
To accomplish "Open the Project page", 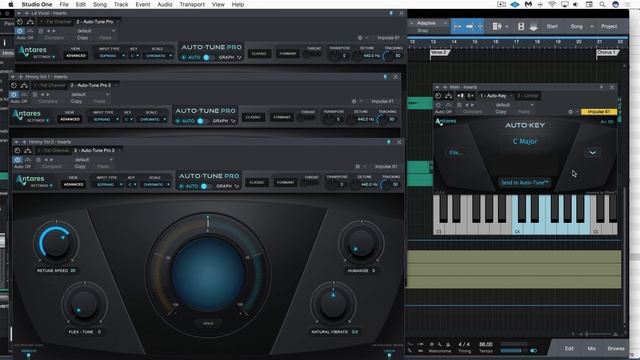I will [609, 27].
